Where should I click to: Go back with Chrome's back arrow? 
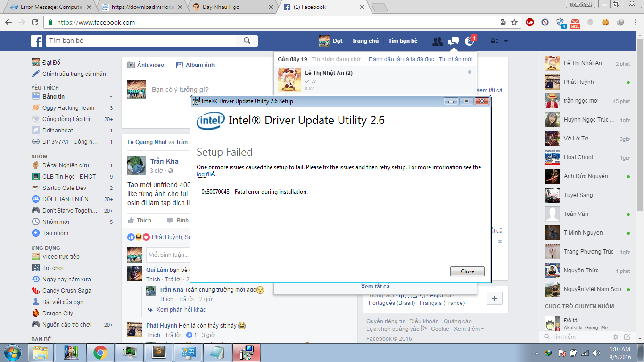point(8,22)
